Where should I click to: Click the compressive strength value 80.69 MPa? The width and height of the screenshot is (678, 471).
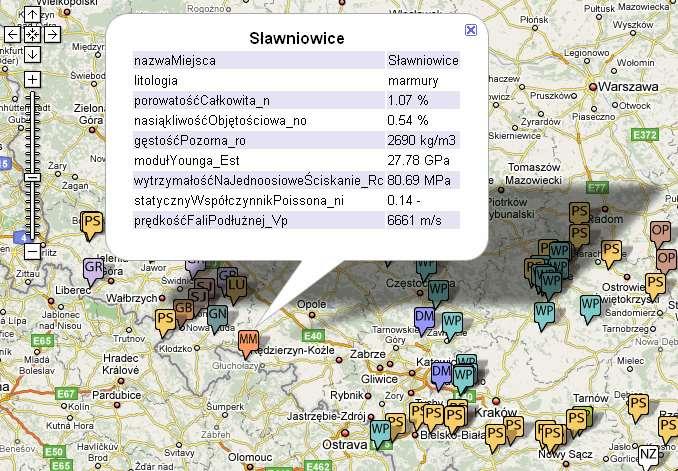point(419,180)
